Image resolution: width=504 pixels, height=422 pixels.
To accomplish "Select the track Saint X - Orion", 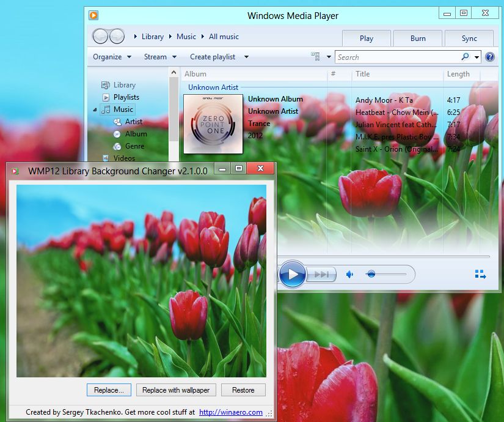I will point(396,149).
